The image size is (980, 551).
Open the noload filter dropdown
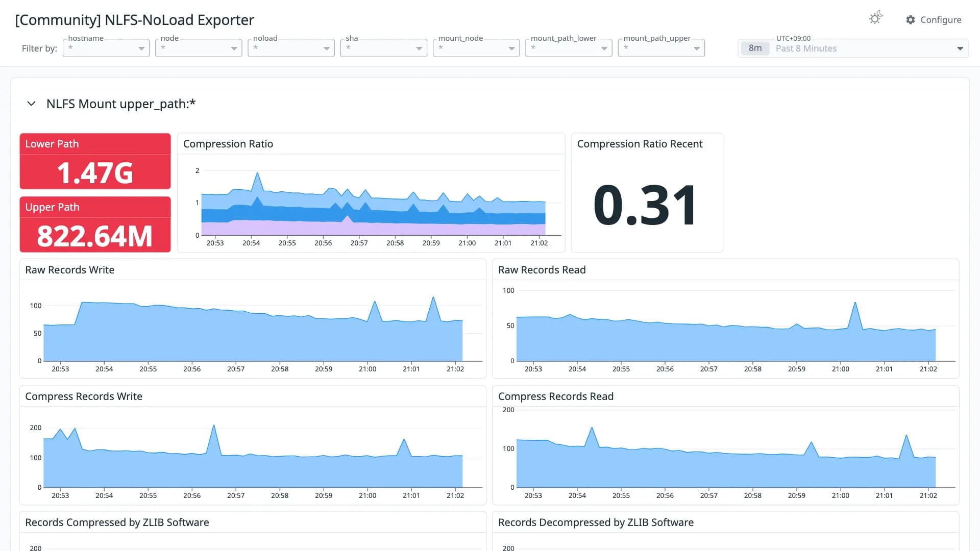click(x=291, y=48)
